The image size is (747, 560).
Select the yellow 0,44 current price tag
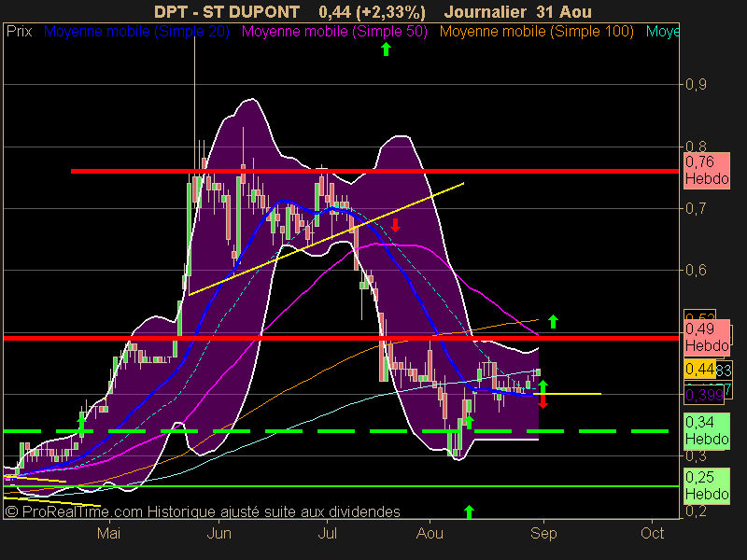click(x=699, y=369)
